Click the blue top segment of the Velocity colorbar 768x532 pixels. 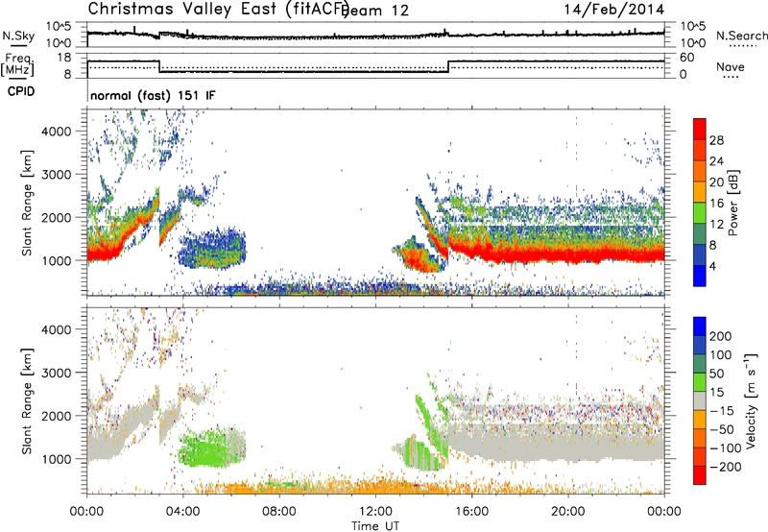700,326
